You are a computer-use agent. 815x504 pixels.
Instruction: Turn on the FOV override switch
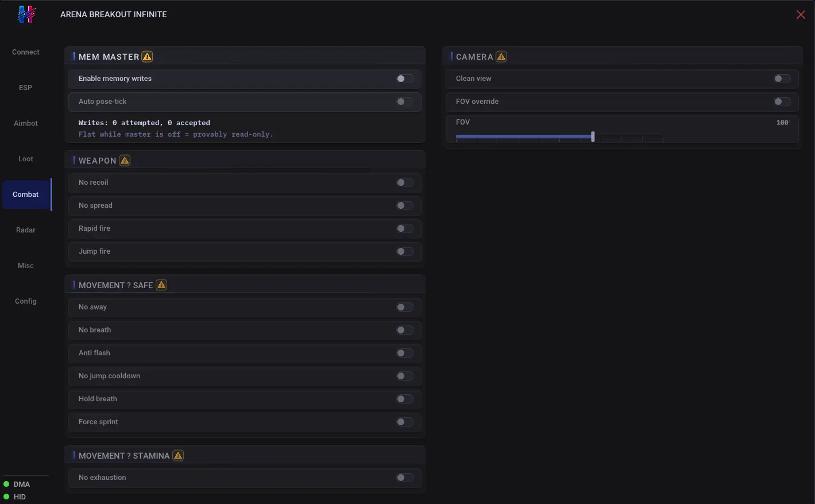coord(782,102)
